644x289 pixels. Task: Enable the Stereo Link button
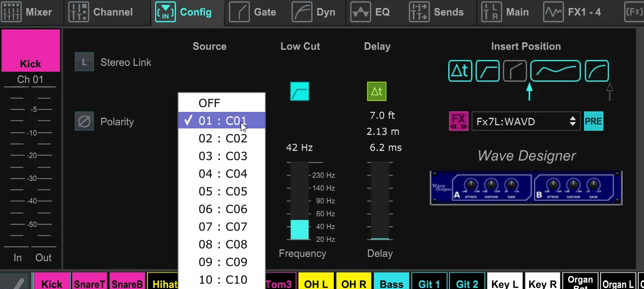(85, 62)
